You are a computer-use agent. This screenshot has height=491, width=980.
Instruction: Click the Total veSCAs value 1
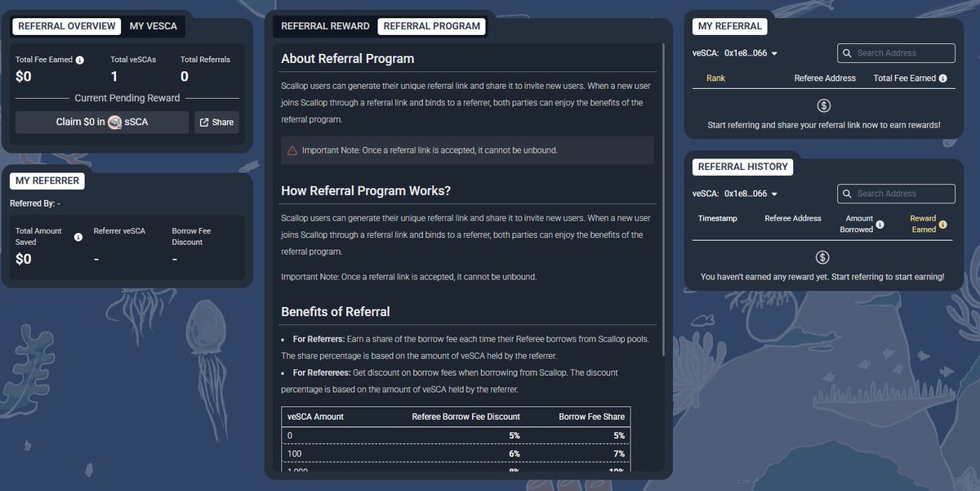(114, 77)
